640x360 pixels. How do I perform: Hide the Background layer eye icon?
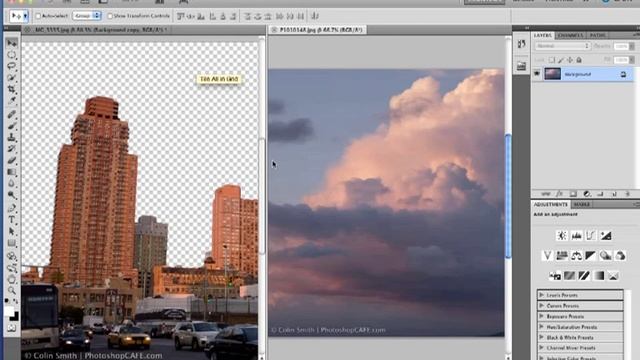537,74
